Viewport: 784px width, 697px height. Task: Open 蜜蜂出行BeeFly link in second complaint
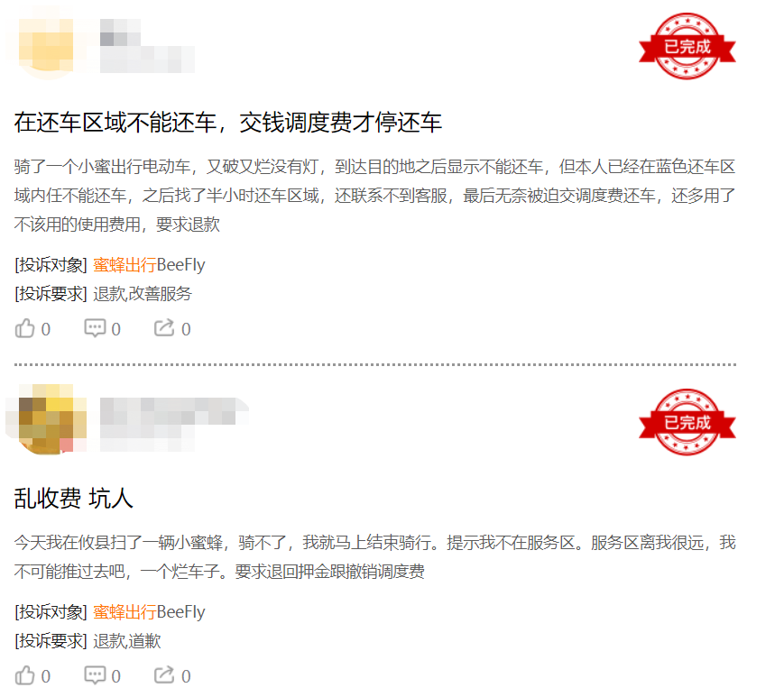point(149,612)
